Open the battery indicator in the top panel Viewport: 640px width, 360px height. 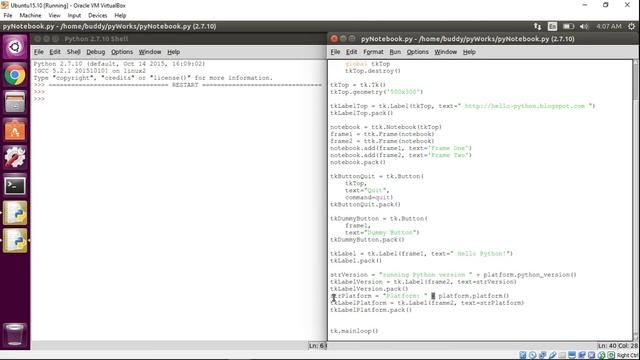[x=568, y=26]
